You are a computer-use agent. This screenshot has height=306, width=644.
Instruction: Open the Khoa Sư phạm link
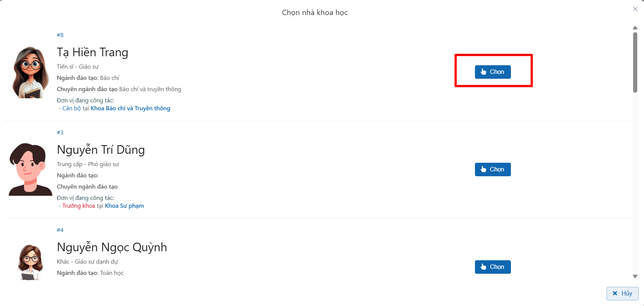[124, 206]
